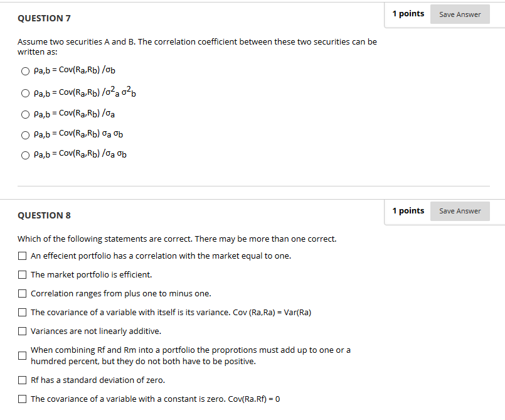Check the Cov(Ra,Ra) = Var(Ra) statement
This screenshot has width=505, height=420.
pyautogui.click(x=22, y=312)
